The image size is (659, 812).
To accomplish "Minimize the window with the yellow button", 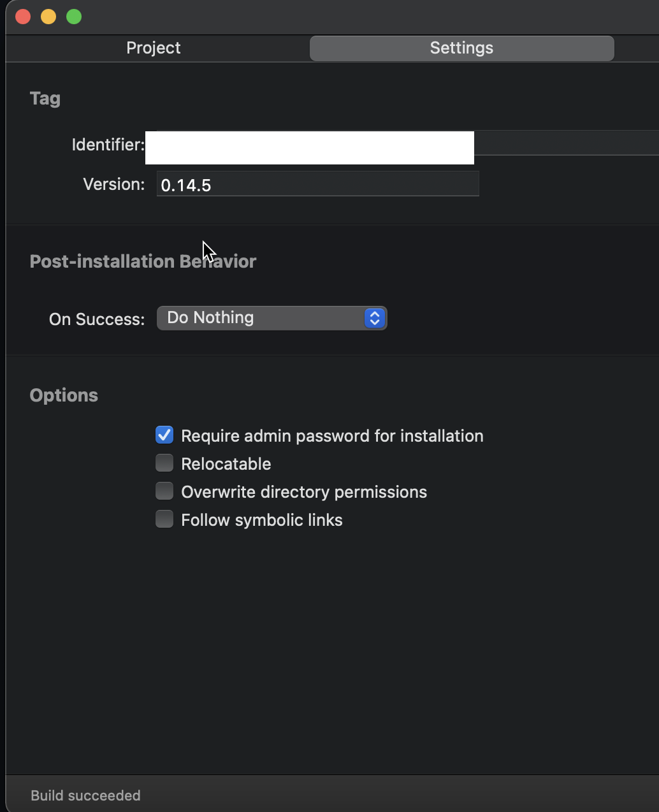I will (48, 17).
